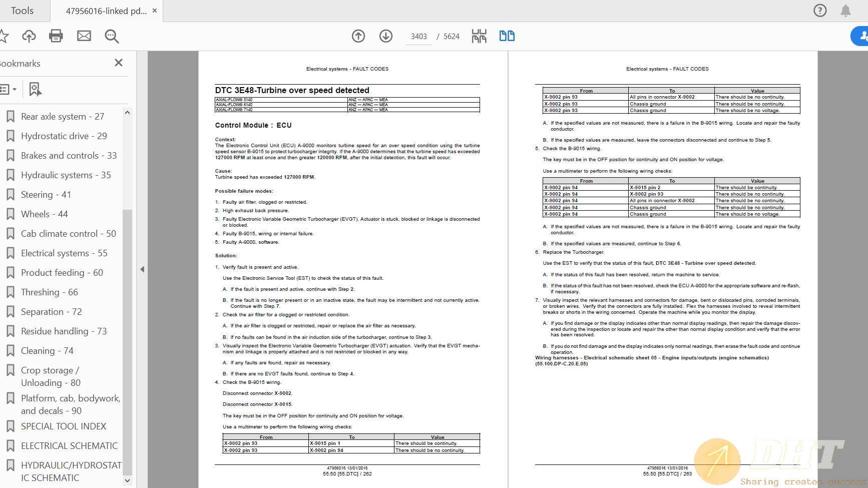Screen dimensions: 868x488
Task: Click bookmarks panel scroll up arrow
Action: [127, 113]
